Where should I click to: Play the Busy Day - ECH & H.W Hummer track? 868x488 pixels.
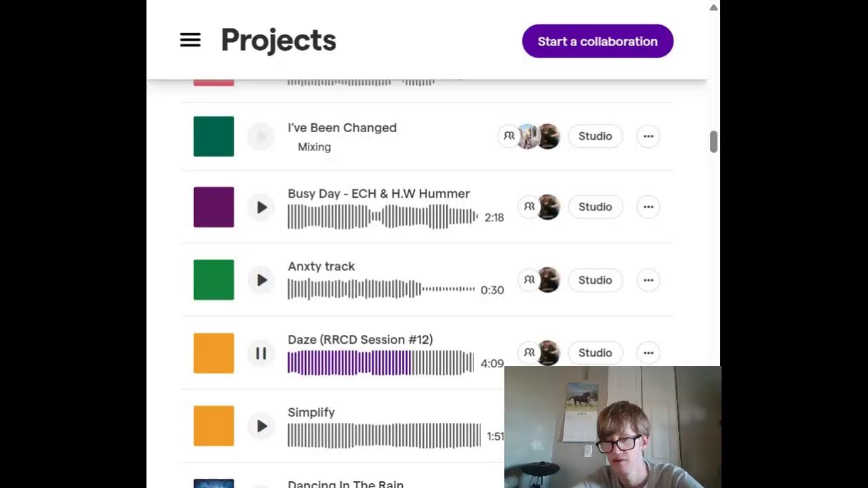click(261, 207)
